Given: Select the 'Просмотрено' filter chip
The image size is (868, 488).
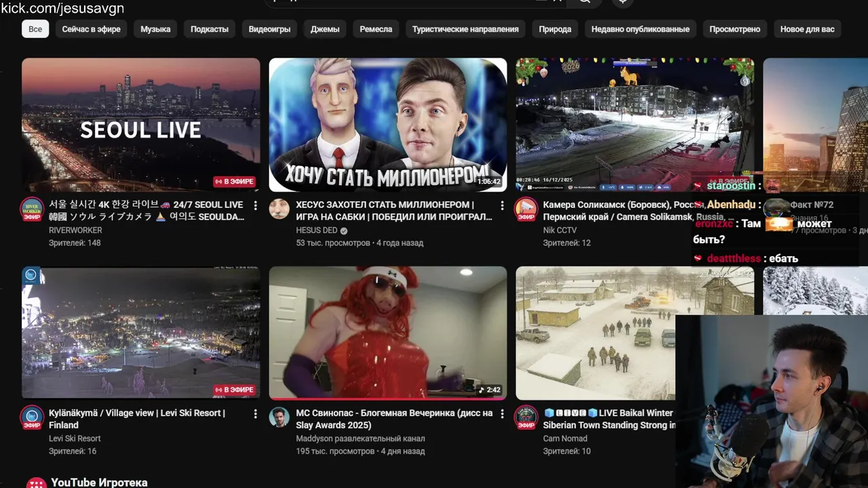Looking at the screenshot, I should coord(734,29).
